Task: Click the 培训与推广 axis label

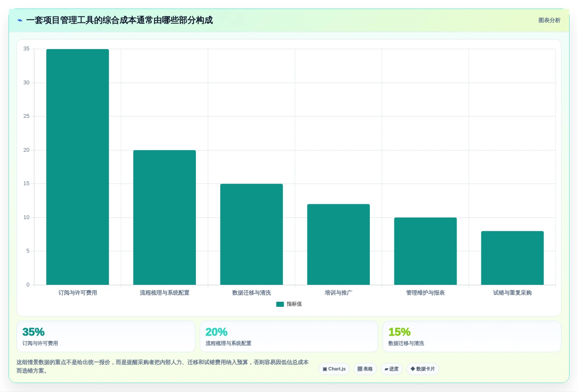Action: [338, 293]
